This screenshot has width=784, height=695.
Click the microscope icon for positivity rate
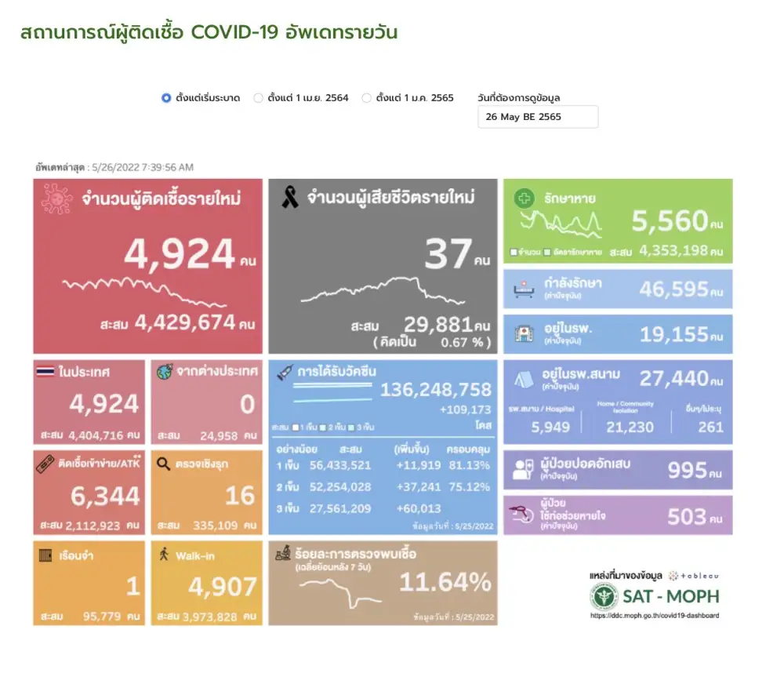click(282, 555)
